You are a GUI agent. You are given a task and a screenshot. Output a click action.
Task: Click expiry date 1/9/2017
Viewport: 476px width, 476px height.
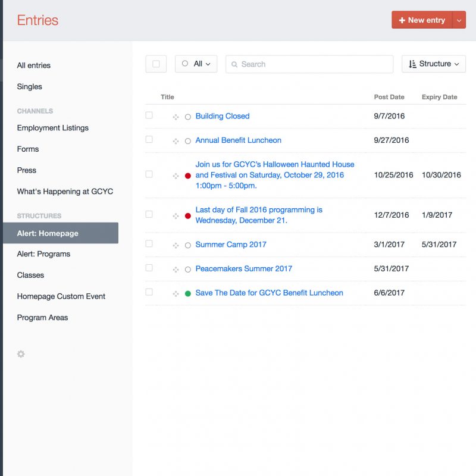point(437,215)
